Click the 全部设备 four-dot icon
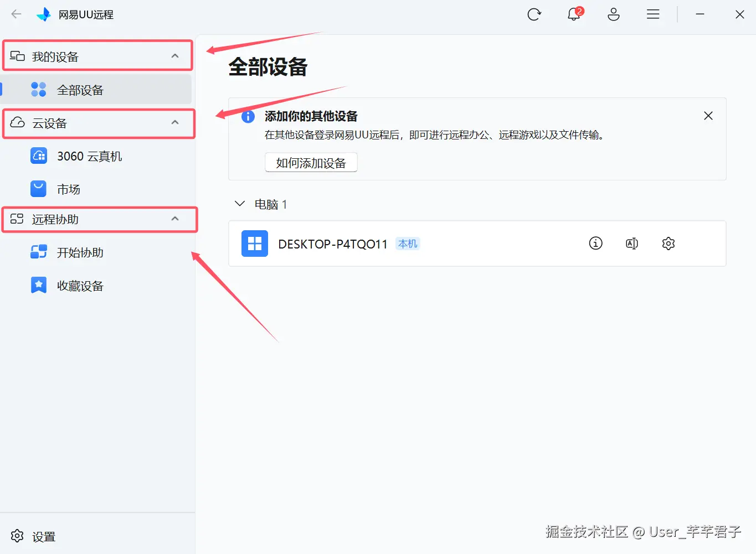The height and width of the screenshot is (554, 756). point(39,89)
